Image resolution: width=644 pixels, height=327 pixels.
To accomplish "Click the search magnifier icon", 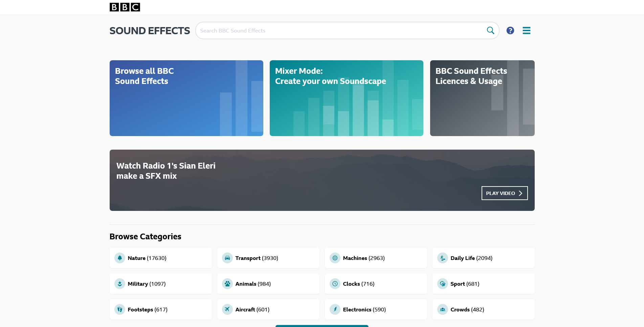I will click(x=490, y=30).
